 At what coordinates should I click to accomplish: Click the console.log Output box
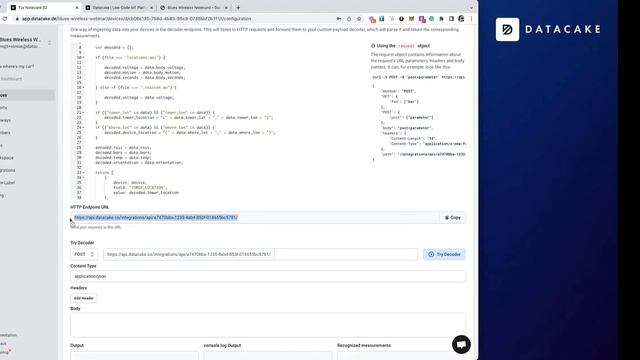tap(268, 355)
